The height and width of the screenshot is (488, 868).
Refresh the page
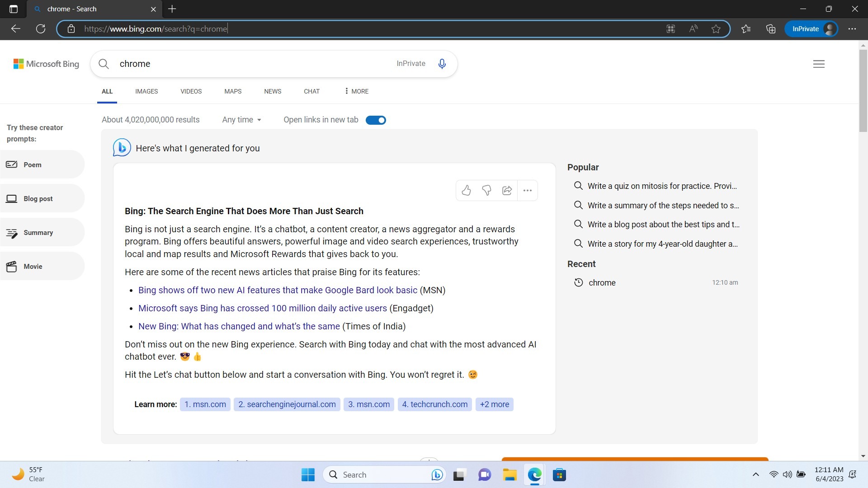point(41,29)
